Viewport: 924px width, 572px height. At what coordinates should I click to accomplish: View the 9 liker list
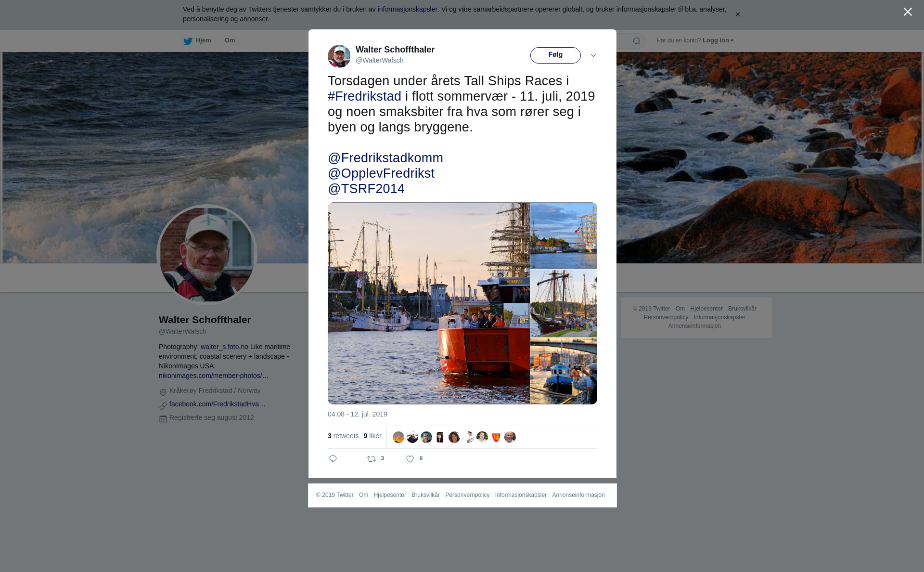tap(372, 436)
